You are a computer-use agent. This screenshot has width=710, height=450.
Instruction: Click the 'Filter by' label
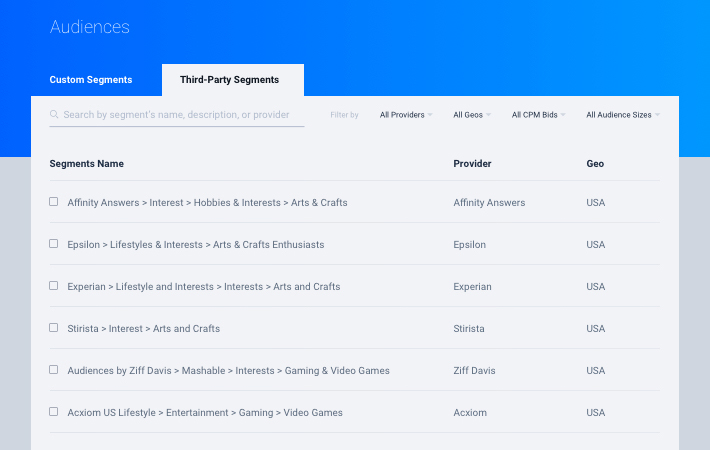coord(344,115)
